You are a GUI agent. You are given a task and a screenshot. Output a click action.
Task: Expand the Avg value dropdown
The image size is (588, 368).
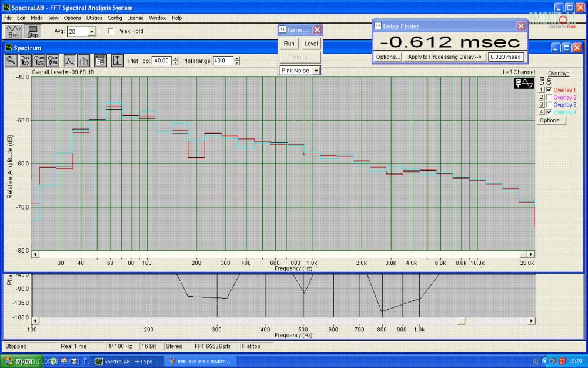91,32
